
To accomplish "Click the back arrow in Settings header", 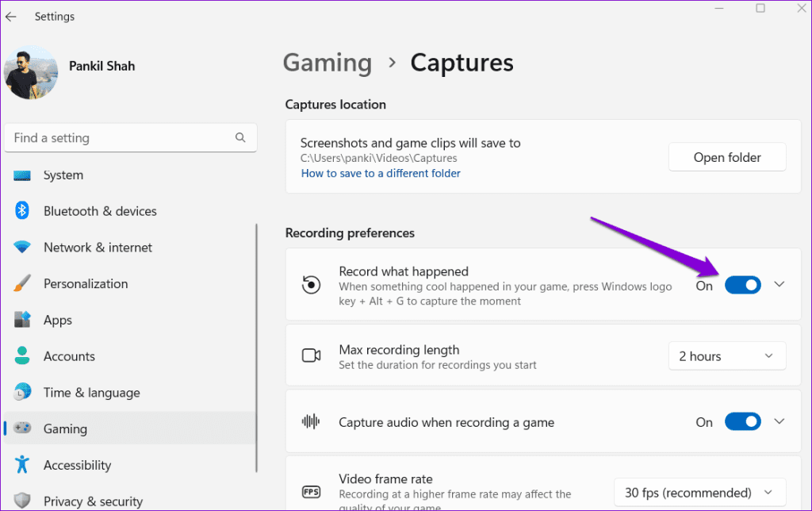I will pos(11,16).
